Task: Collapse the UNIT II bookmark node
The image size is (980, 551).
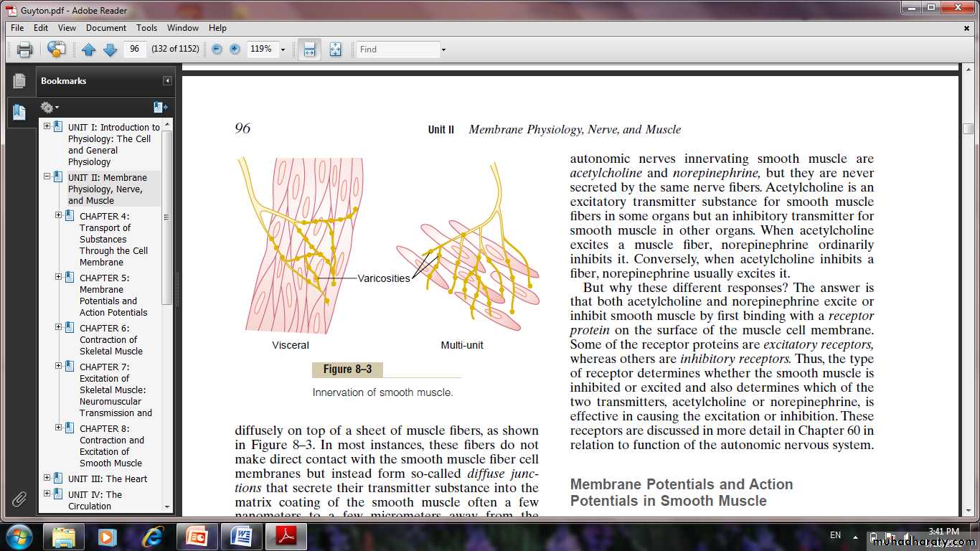Action: click(47, 176)
